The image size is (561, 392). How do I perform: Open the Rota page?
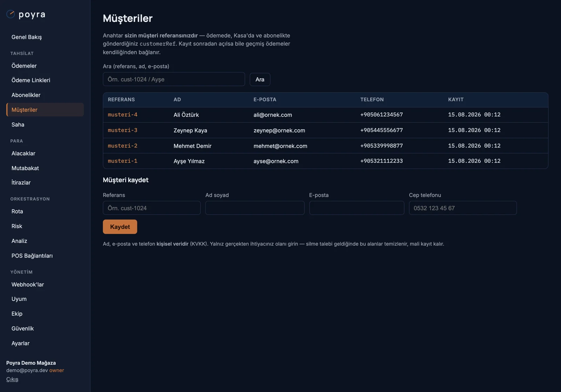[x=17, y=212]
